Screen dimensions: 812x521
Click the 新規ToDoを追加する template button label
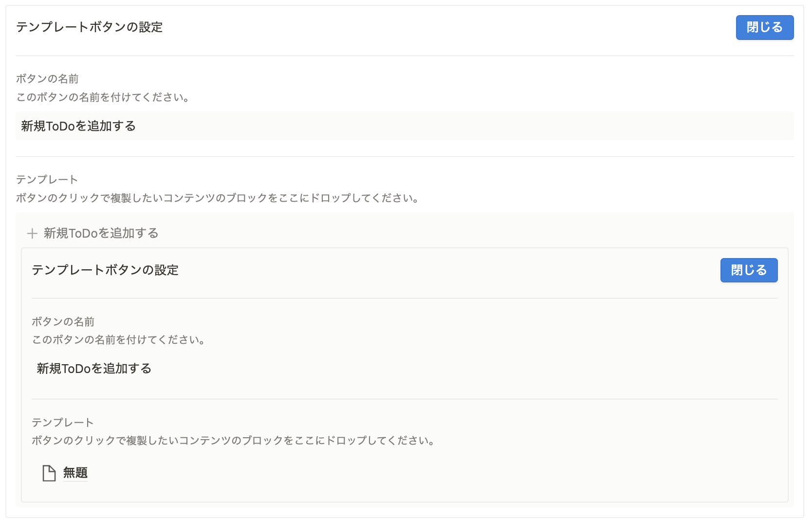click(101, 233)
